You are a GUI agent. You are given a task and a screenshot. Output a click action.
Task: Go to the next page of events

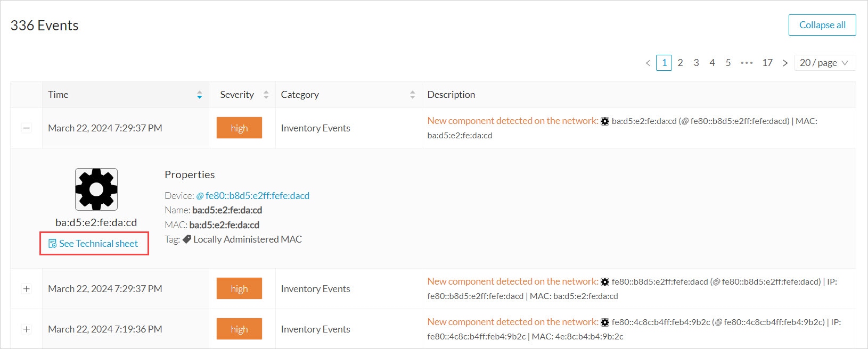[x=785, y=63]
